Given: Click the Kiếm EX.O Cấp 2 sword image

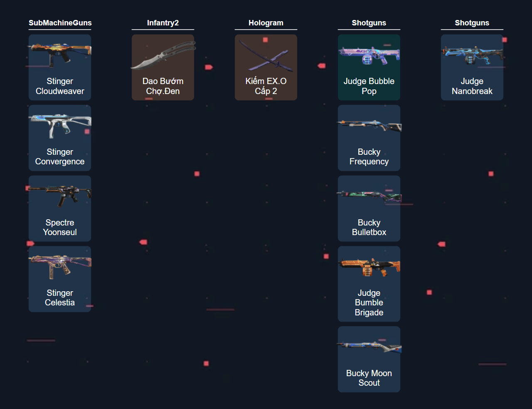Looking at the screenshot, I should pyautogui.click(x=266, y=55).
